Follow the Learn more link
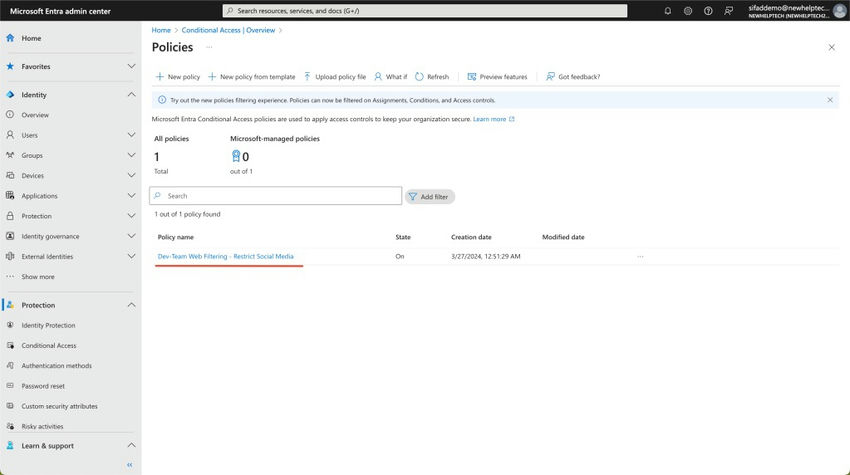 pos(493,119)
